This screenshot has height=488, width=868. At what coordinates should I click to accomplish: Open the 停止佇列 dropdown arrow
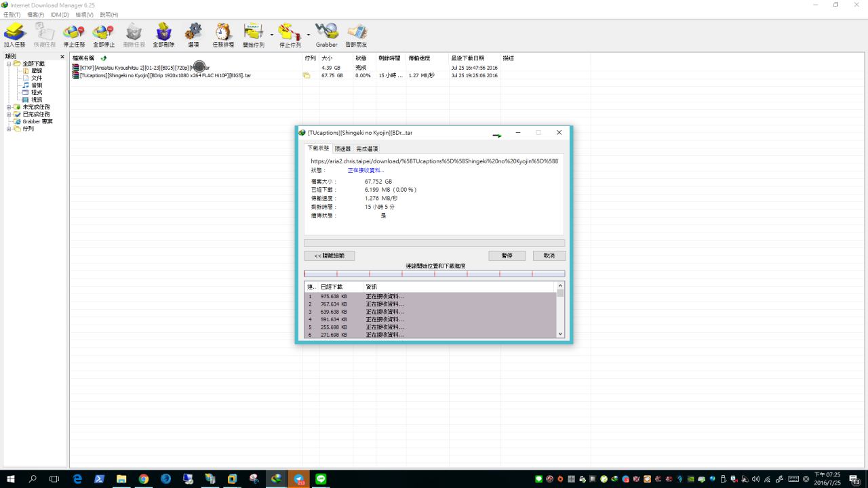(x=309, y=35)
